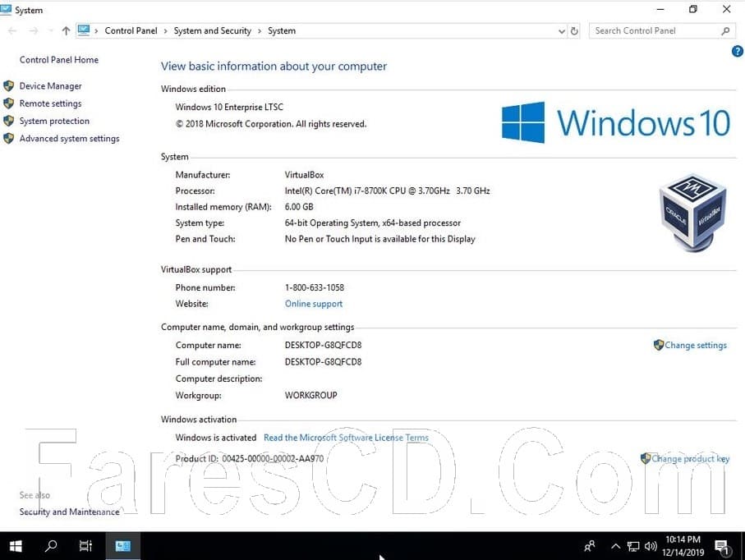Click the VirtualBox manufacturer value
The width and height of the screenshot is (745, 560).
click(304, 175)
